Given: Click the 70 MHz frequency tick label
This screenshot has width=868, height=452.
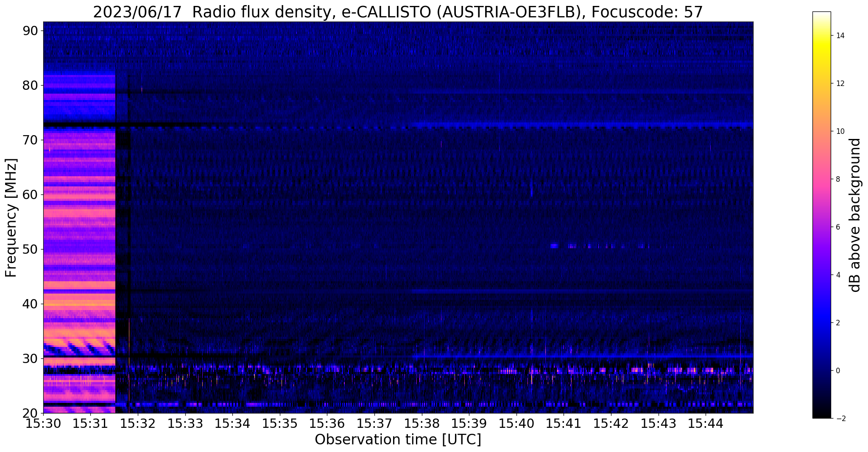Looking at the screenshot, I should (x=31, y=140).
